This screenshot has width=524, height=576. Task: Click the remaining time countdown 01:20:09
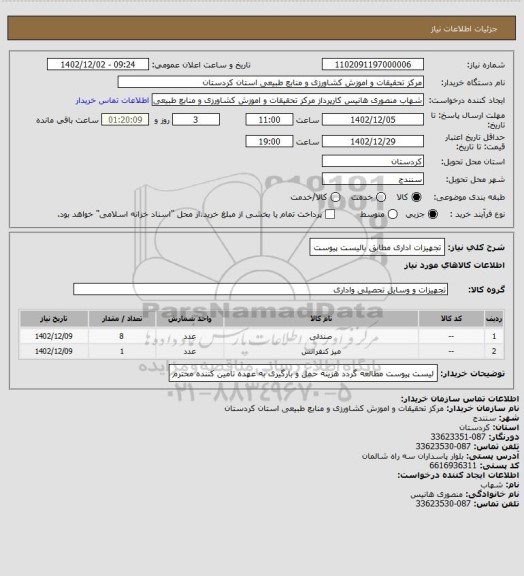[125, 120]
